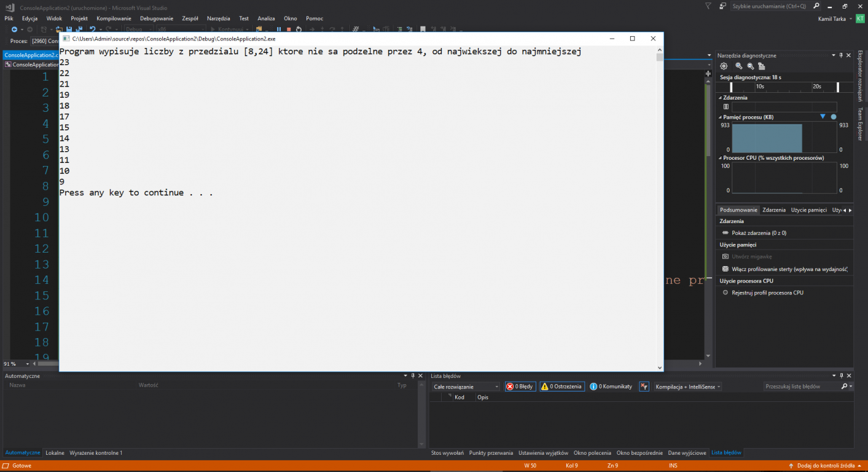The image size is (868, 472).
Task: Zoom out on diagnostic timeline
Action: pyautogui.click(x=751, y=66)
